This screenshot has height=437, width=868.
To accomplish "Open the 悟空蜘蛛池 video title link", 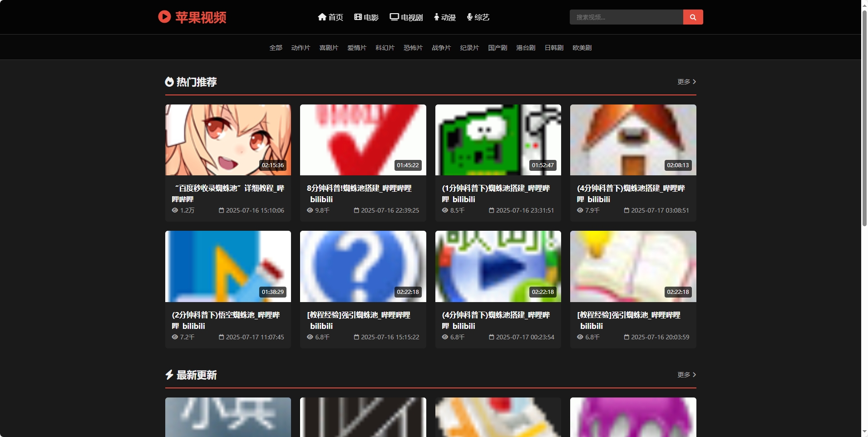I will [226, 320].
